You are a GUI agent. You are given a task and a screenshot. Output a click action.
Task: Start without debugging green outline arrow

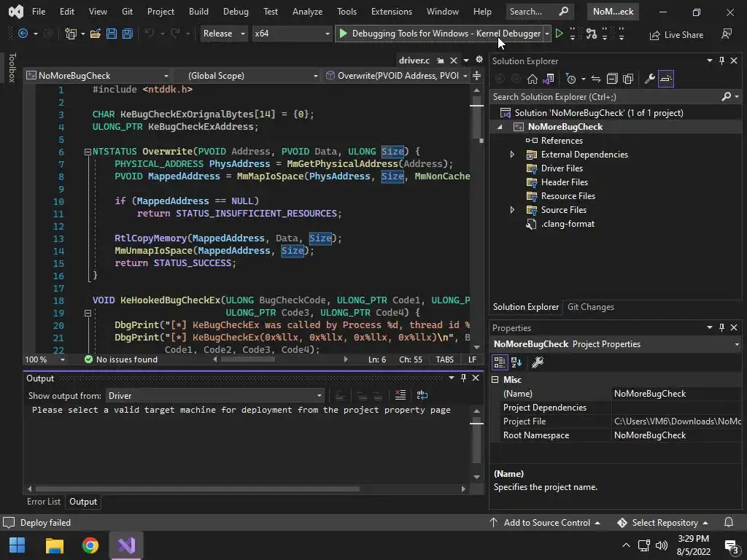(560, 34)
